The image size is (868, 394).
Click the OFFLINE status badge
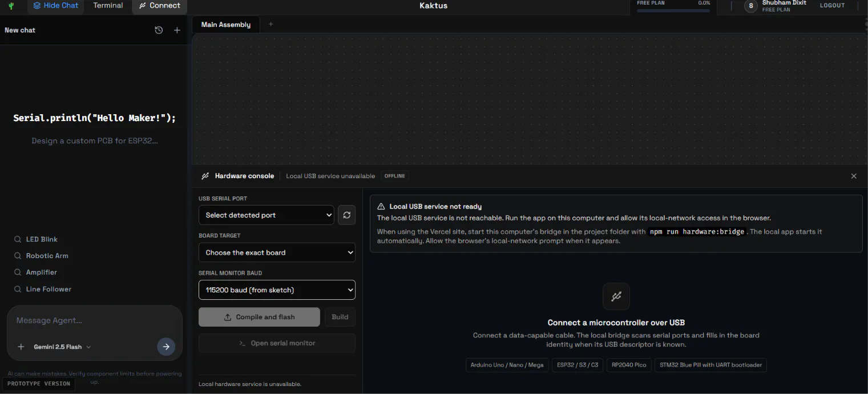tap(395, 176)
